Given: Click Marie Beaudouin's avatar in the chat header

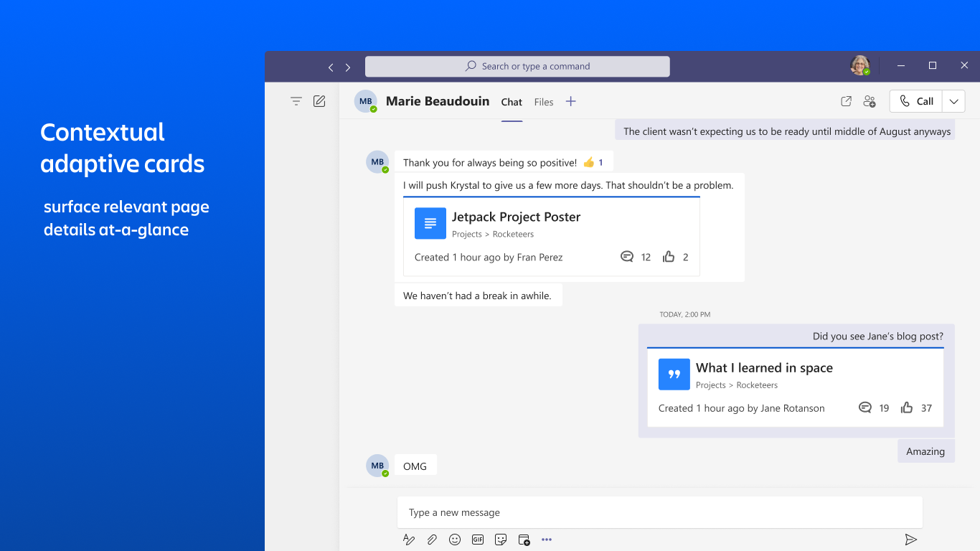Looking at the screenshot, I should tap(366, 101).
